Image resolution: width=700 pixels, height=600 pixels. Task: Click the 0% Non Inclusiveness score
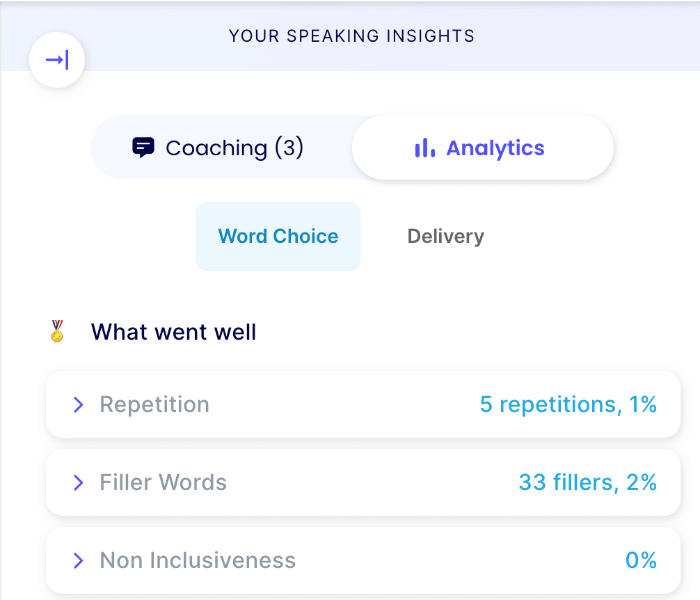coord(641,560)
